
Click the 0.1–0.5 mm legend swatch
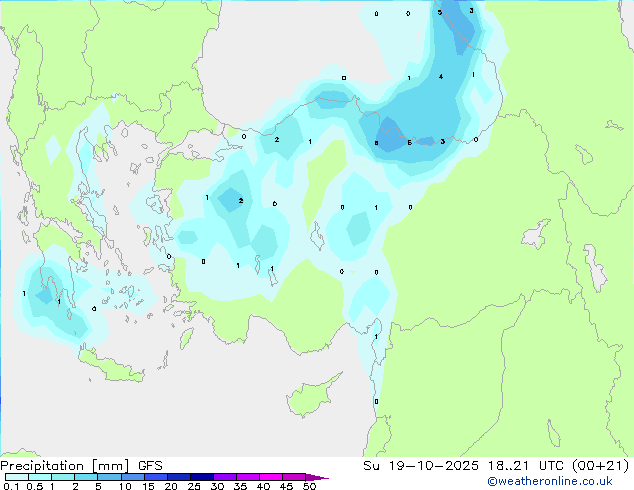(17, 477)
